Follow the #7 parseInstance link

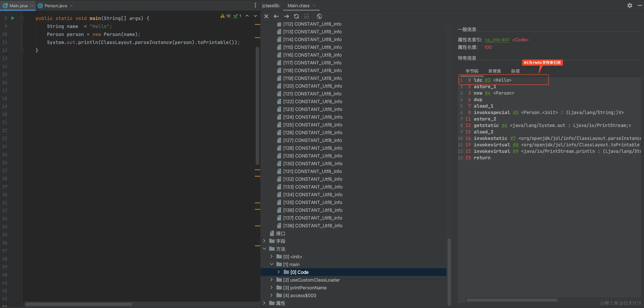pos(513,138)
